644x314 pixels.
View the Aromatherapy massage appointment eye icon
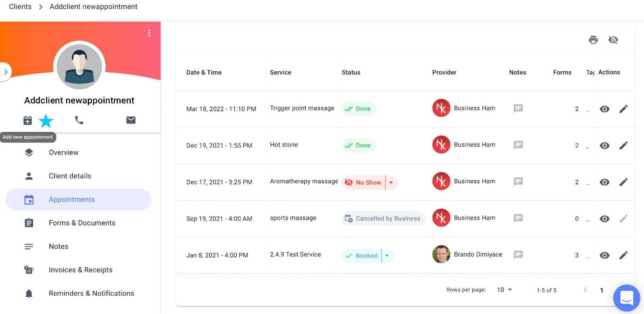tap(605, 182)
